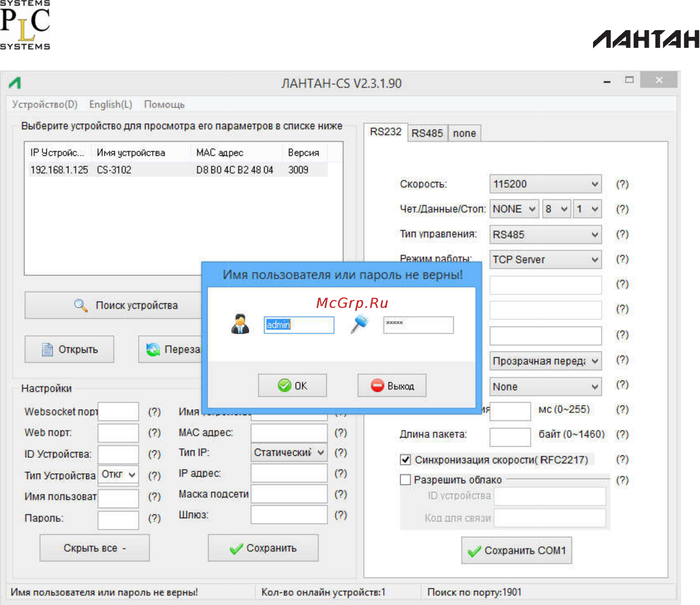The width and height of the screenshot is (700, 605).
Task: Click the Websocket порт input field
Action: pyautogui.click(x=118, y=411)
